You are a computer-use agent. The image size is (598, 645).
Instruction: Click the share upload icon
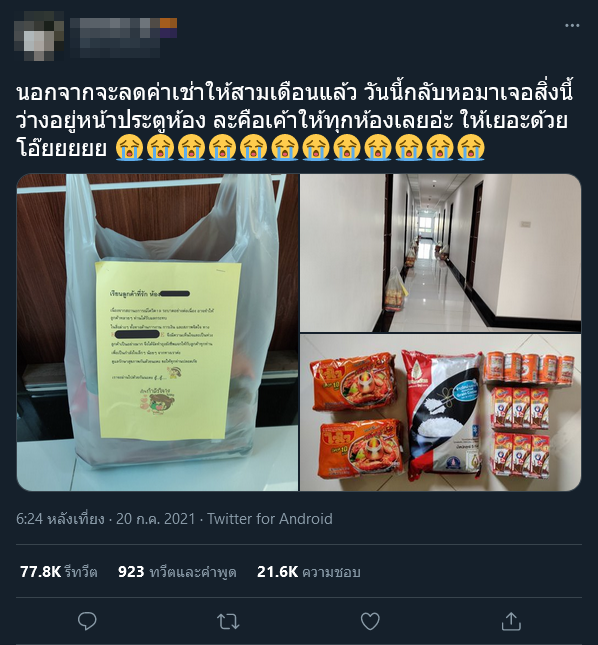[x=511, y=621]
